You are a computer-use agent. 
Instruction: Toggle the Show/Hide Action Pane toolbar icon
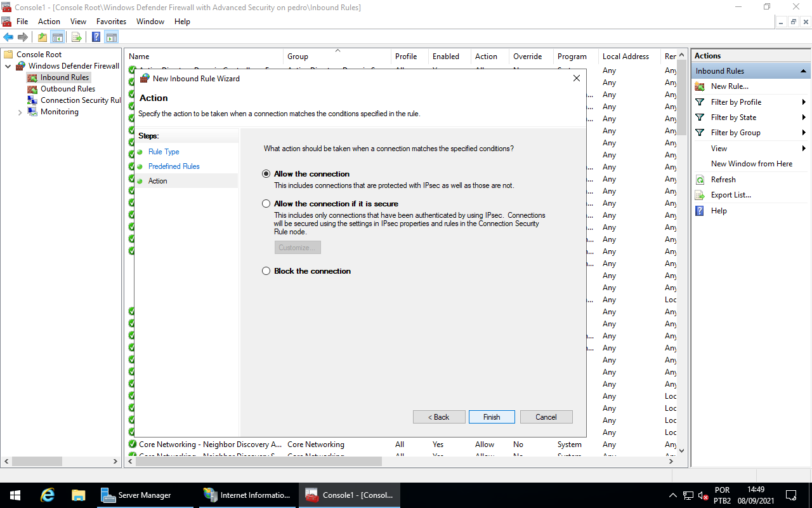[112, 37]
